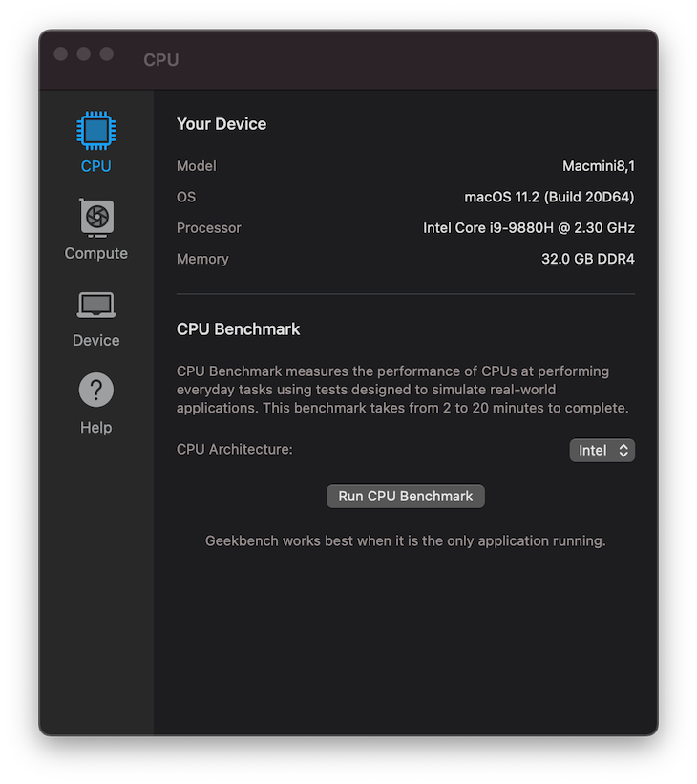Click Run CPU Benchmark button

point(406,496)
